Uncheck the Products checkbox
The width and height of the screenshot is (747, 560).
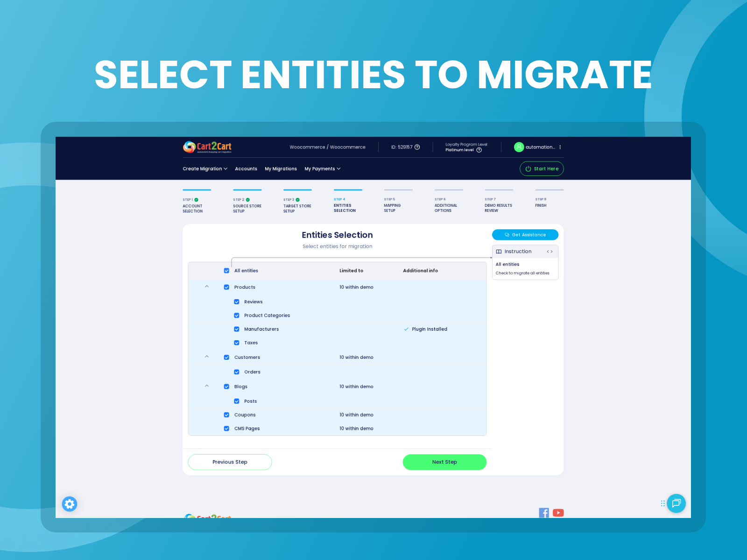click(x=226, y=287)
